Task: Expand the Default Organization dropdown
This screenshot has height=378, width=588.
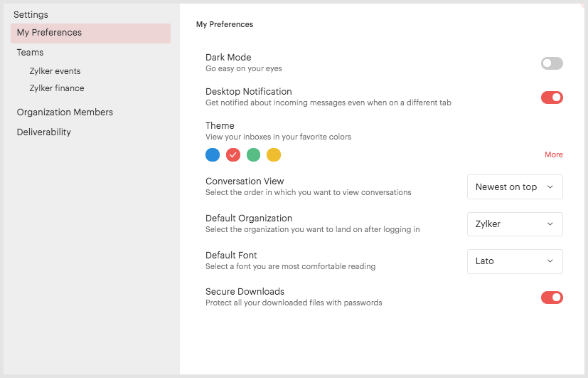Action: coord(515,224)
